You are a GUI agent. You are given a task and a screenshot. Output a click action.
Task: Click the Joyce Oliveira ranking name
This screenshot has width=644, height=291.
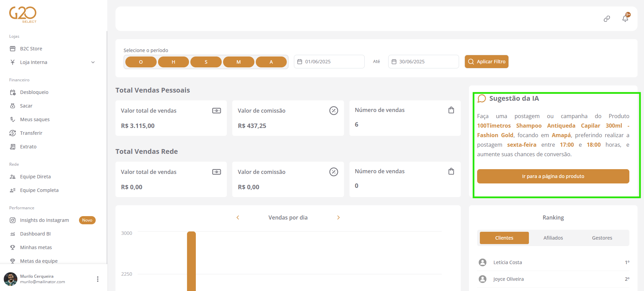[x=508, y=279]
